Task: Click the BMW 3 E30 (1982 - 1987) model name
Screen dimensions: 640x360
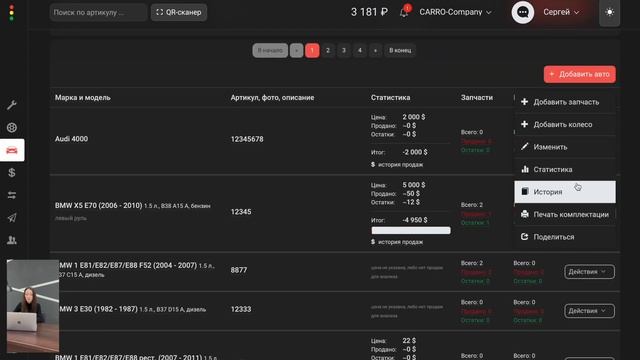Action: tap(98, 309)
